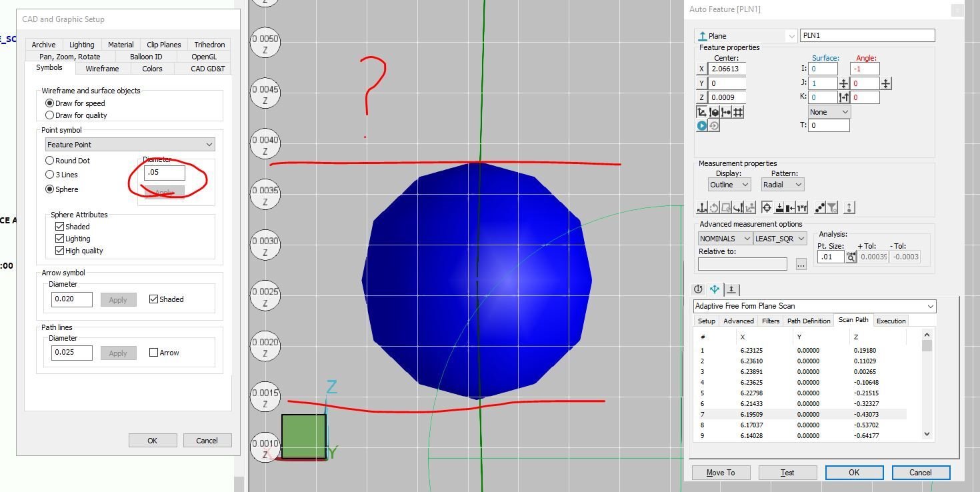Click the Pt. Size input field
Screen dimensions: 980x492
tap(831, 257)
